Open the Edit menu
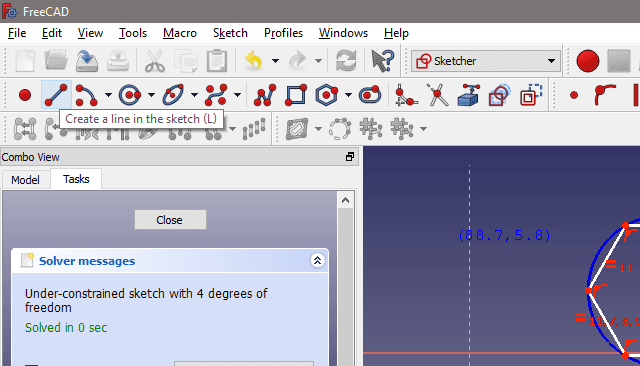 [52, 33]
